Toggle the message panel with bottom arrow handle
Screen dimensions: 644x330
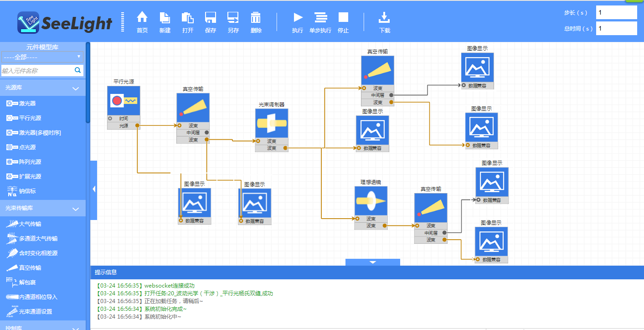(x=372, y=262)
